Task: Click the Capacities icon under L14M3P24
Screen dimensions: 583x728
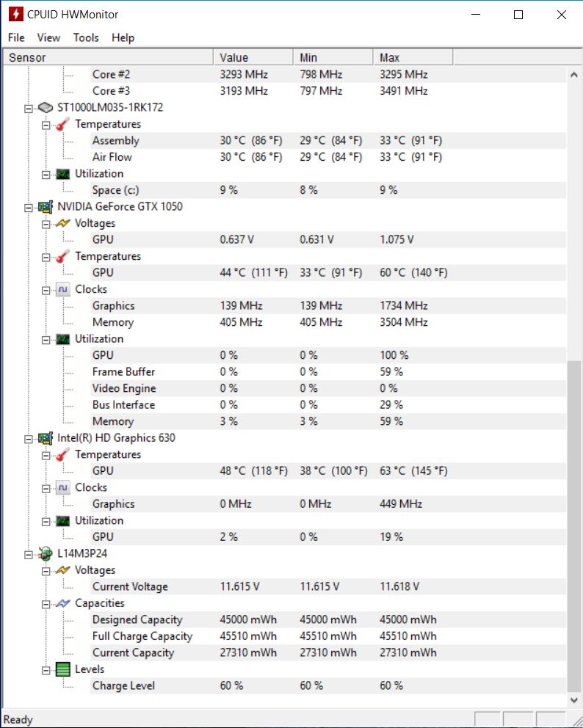Action: [x=63, y=603]
